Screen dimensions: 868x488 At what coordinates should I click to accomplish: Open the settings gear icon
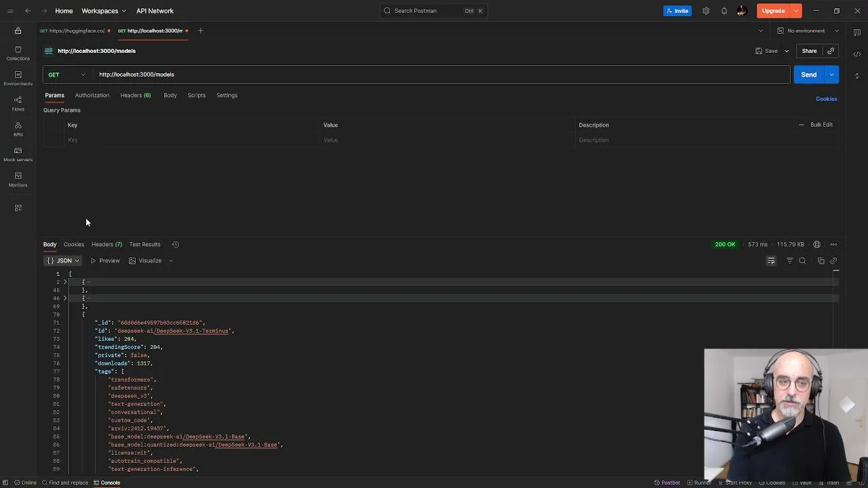(x=706, y=11)
